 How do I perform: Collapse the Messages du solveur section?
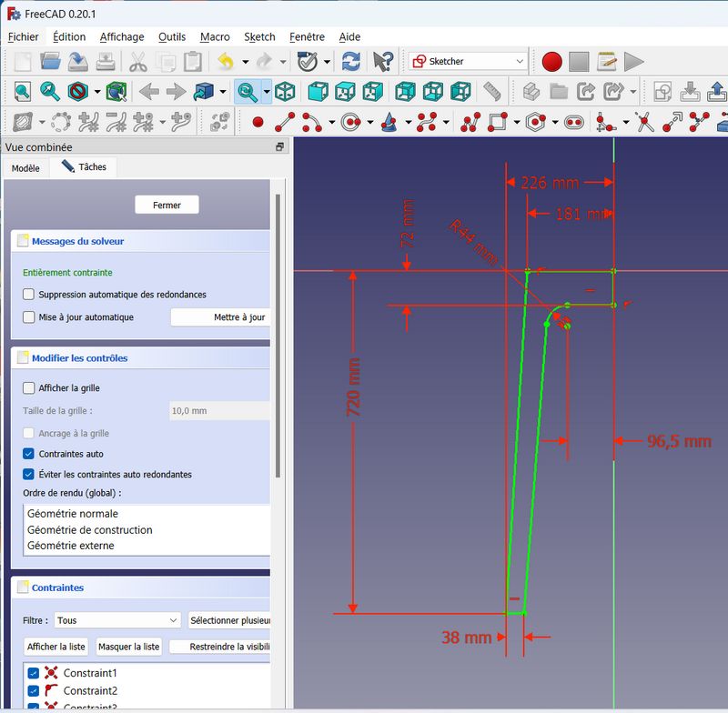(77, 241)
